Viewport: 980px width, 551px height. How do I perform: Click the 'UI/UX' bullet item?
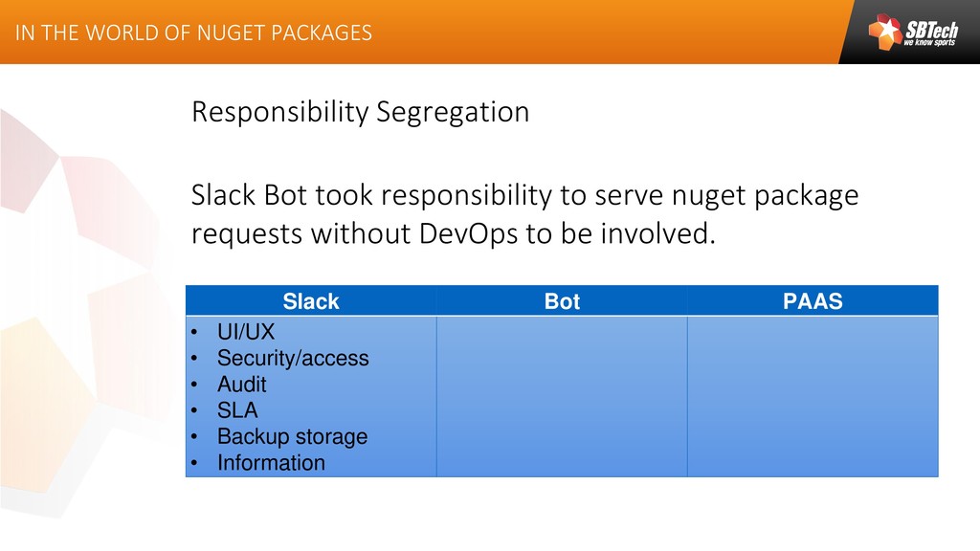(246, 333)
